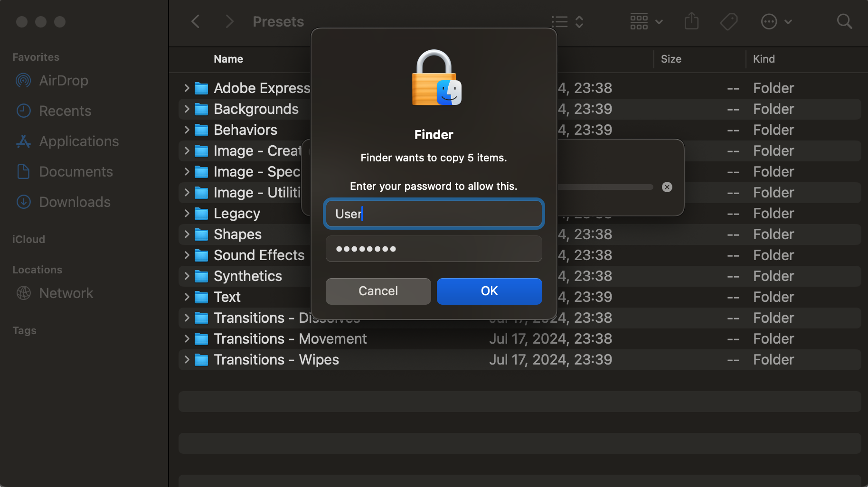Expand the Transitions - Wipes folder

coord(187,360)
